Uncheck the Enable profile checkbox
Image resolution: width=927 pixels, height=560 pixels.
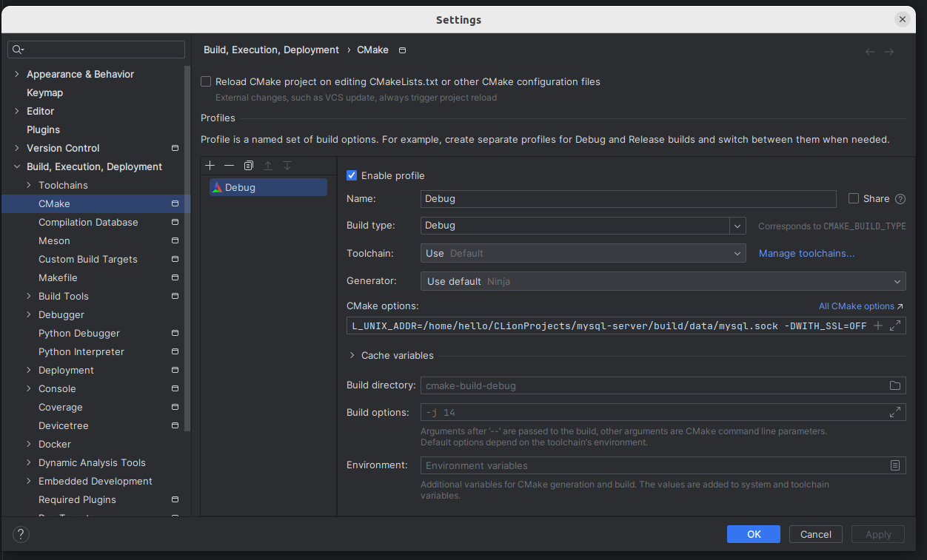point(352,175)
